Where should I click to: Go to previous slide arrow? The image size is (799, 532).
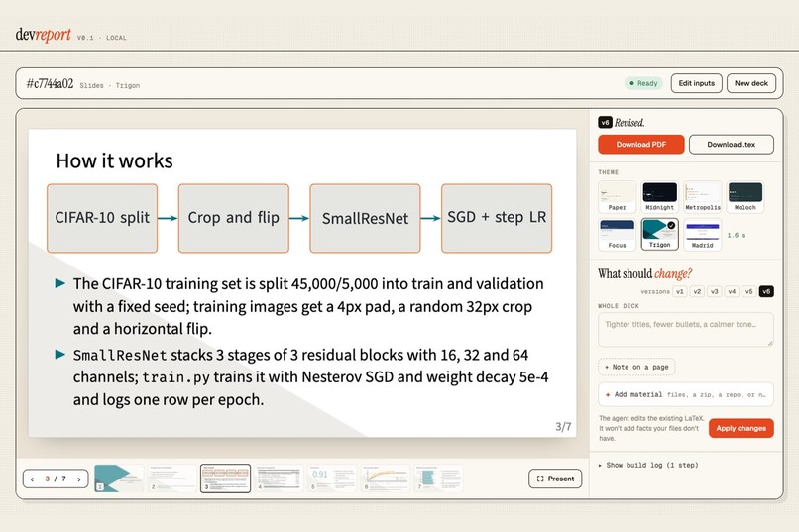(33, 479)
